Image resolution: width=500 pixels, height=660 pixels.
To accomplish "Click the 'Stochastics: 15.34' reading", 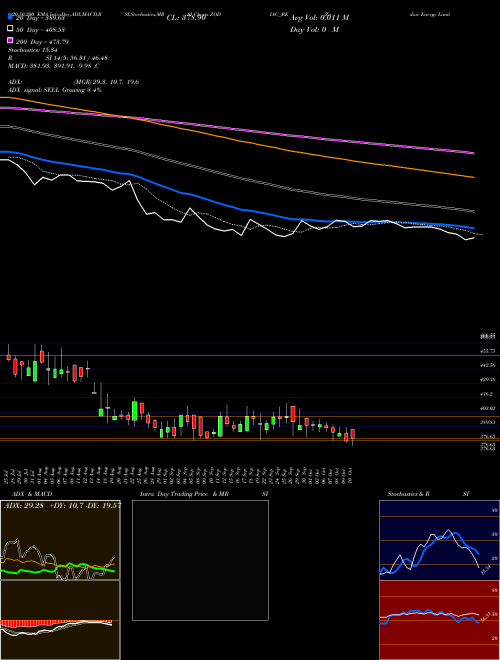I will tap(33, 50).
